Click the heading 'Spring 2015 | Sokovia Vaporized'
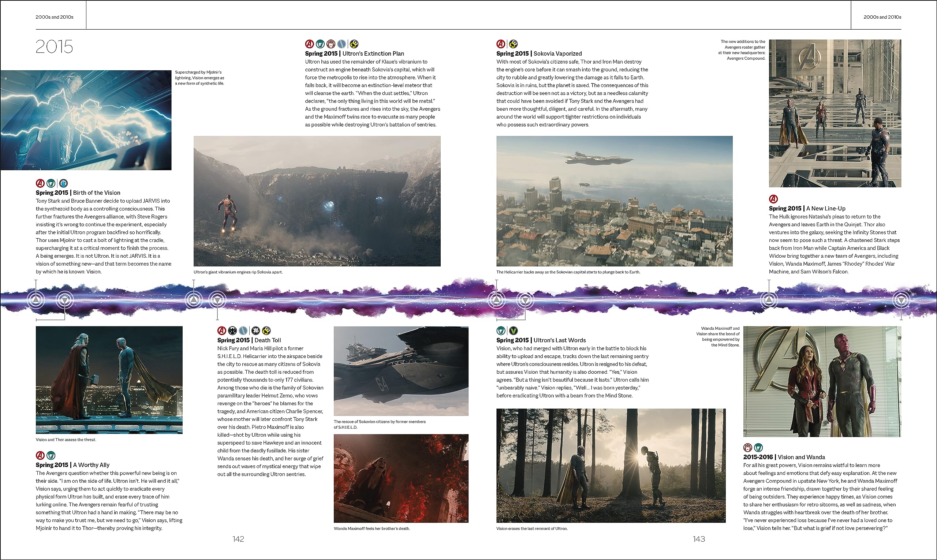This screenshot has width=937, height=560. coord(539,53)
